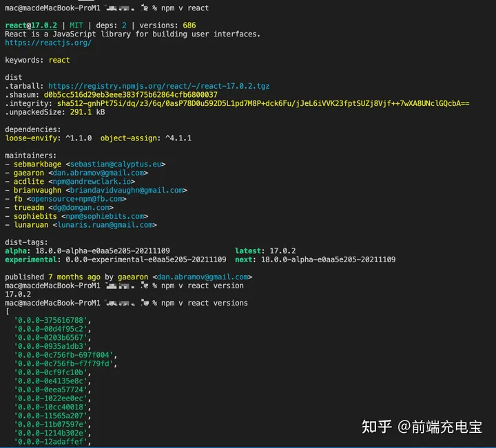The height and width of the screenshot is (448, 496).
Task: Click version '0.0.0-0cf9fc10b'
Action: click(x=50, y=372)
